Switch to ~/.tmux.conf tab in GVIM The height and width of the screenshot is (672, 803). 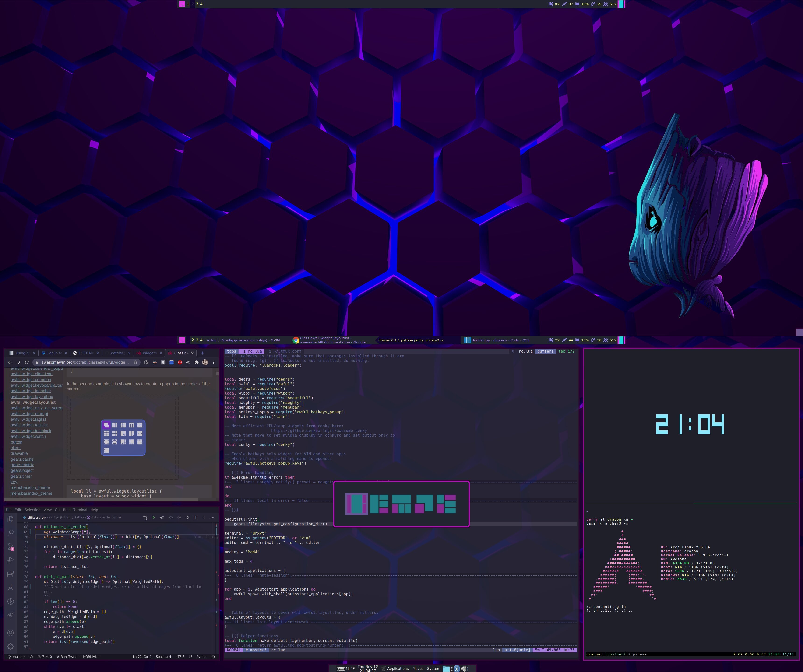[285, 351]
